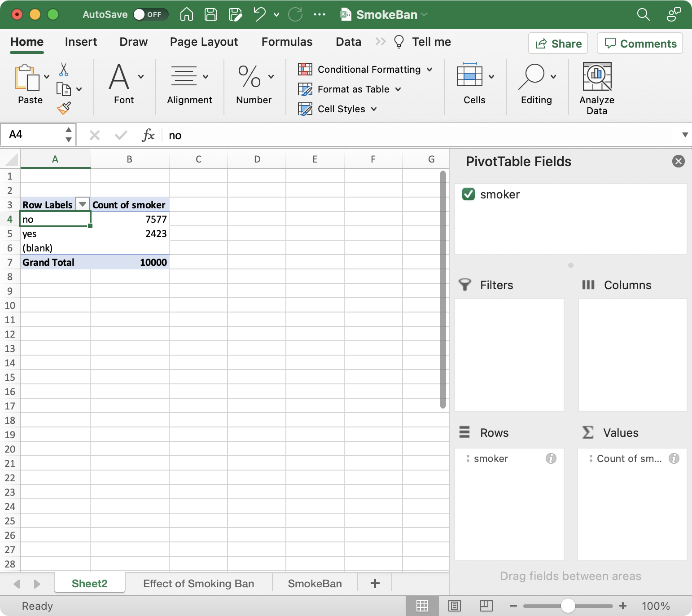The height and width of the screenshot is (616, 692).
Task: Expand the formula bar
Action: [685, 135]
